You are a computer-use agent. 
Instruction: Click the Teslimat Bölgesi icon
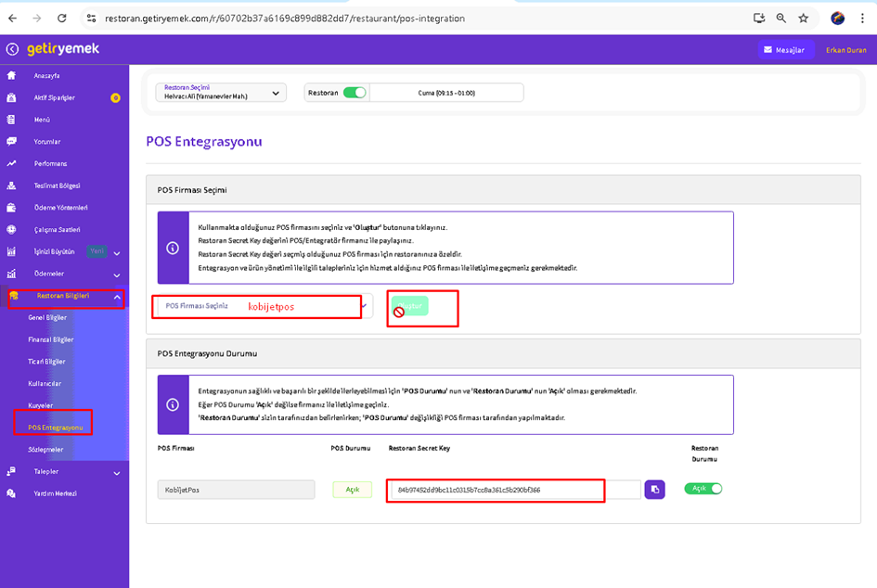(x=11, y=185)
